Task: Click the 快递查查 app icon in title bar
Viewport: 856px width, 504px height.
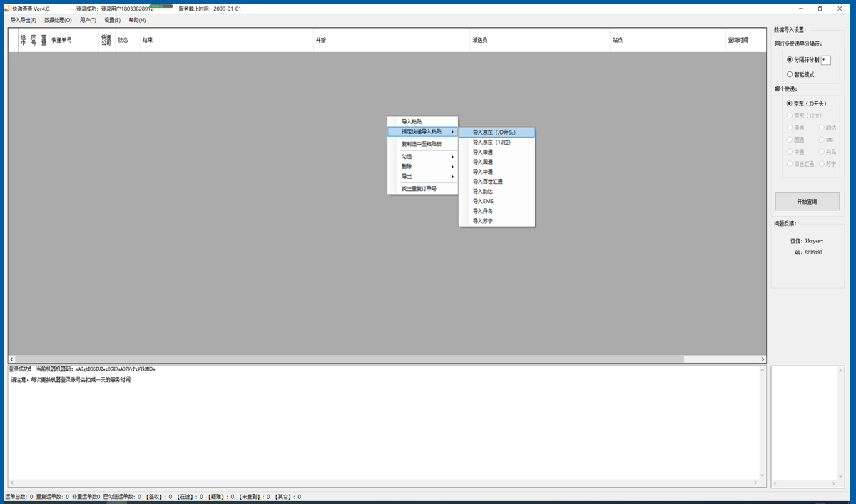Action: [7, 9]
